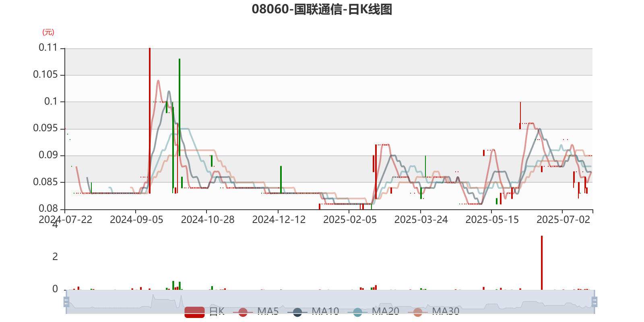Click the 0.11 price axis label
The width and height of the screenshot is (644, 322).
[x=48, y=47]
